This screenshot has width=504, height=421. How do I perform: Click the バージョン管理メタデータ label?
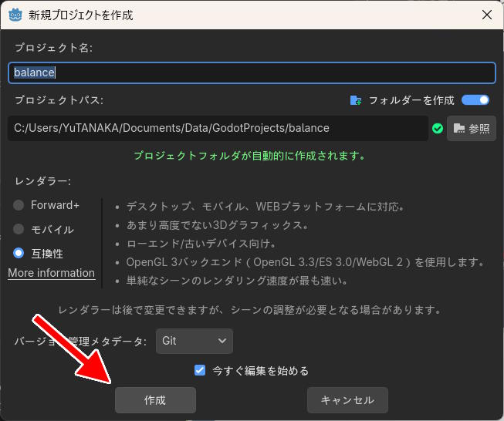coord(80,341)
